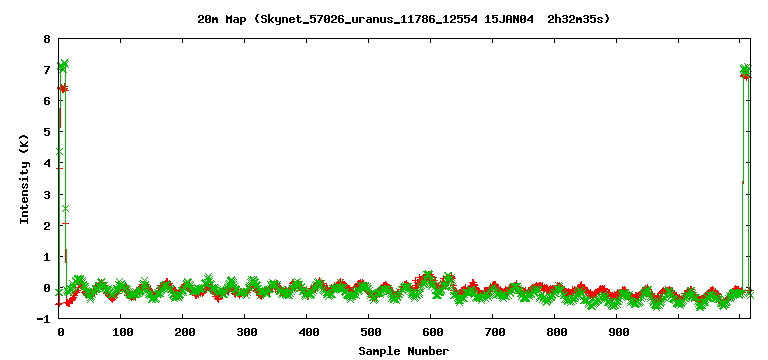
Task: Click the y-axis tick label 8
Action: [x=47, y=39]
